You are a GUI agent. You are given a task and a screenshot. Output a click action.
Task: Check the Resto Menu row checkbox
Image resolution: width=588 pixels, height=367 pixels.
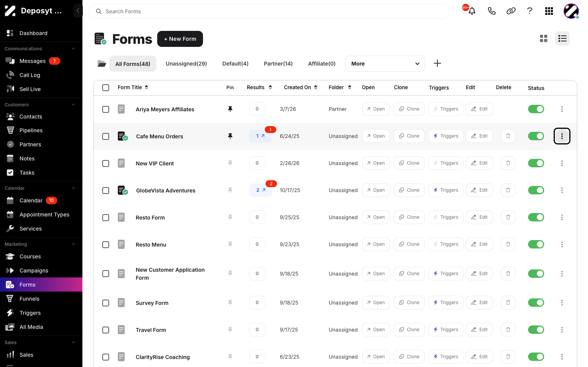coord(106,245)
